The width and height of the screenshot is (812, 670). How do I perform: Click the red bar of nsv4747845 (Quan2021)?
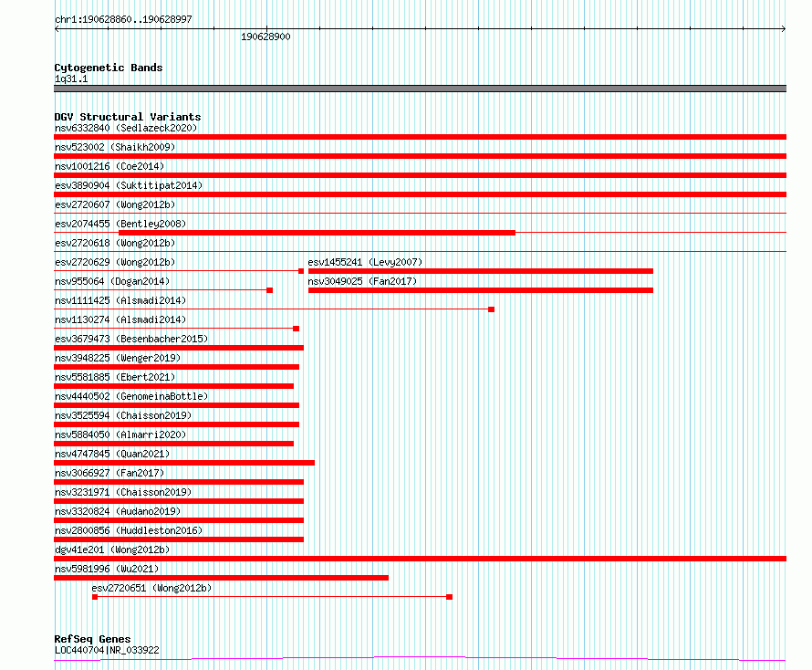184,463
